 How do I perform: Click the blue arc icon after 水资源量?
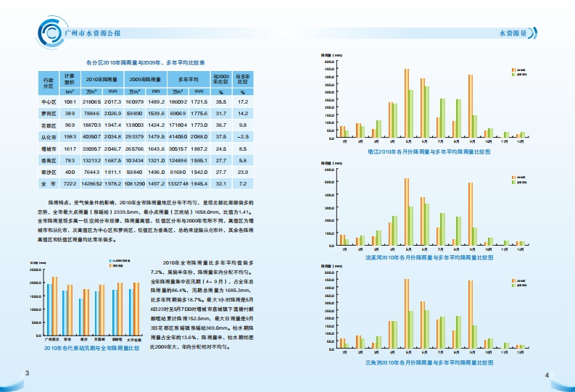534,33
